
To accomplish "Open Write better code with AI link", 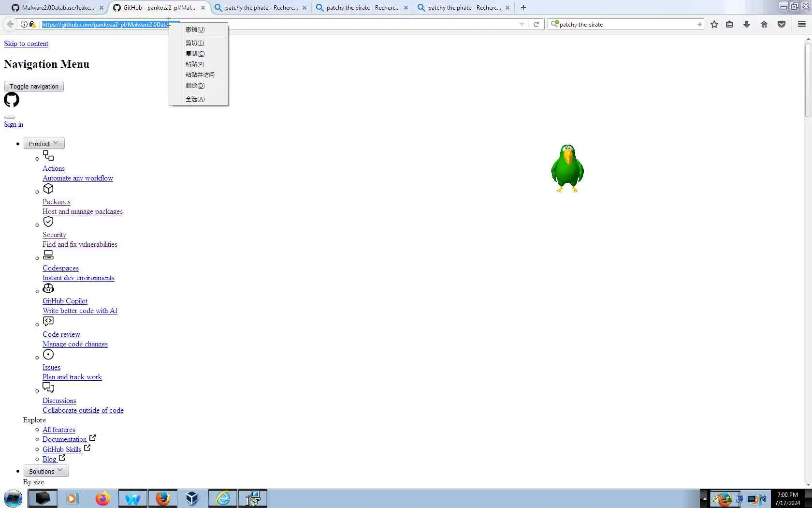I will 80,311.
